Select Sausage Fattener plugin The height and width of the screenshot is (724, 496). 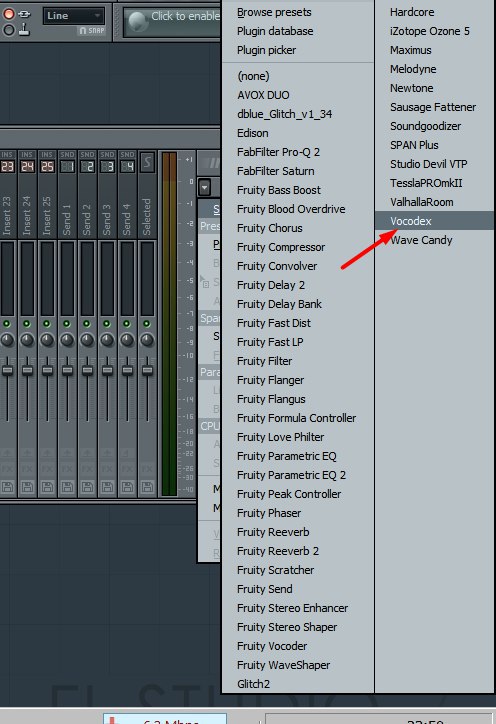(x=434, y=107)
